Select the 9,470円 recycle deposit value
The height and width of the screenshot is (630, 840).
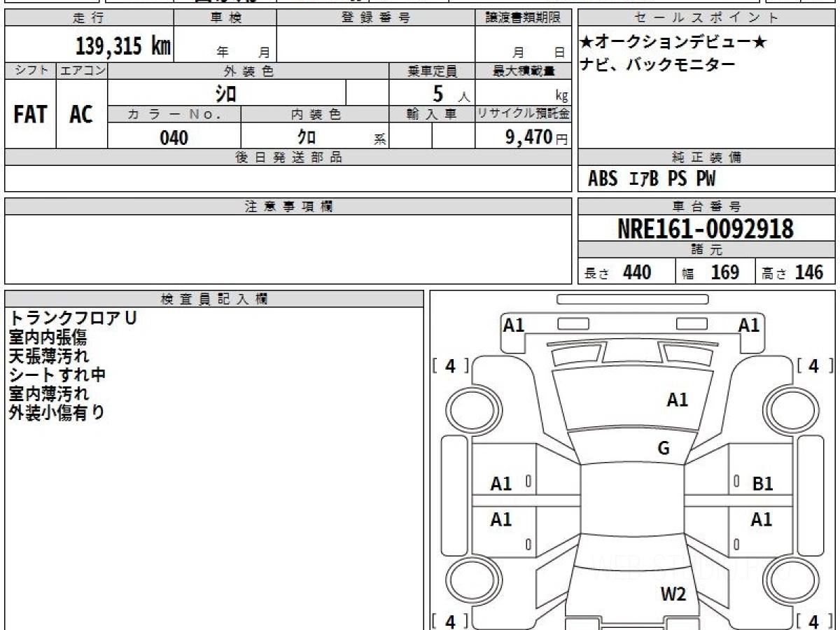pos(537,137)
